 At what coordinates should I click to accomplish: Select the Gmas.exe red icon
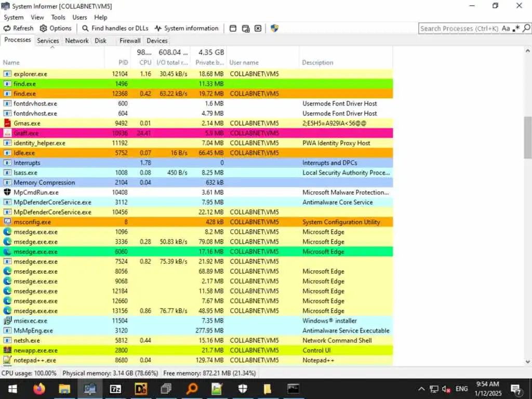point(7,123)
